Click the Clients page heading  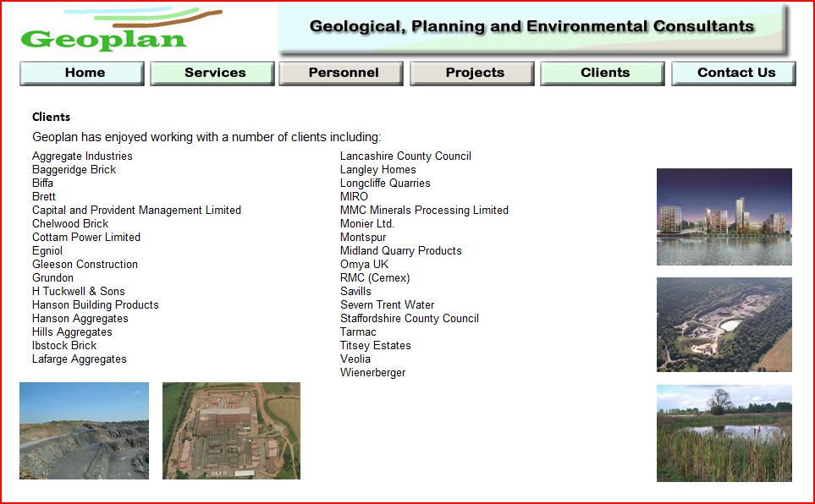[x=51, y=117]
